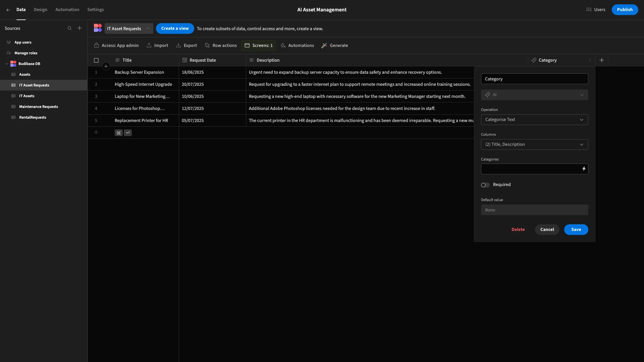644x362 pixels.
Task: Click Licenses for Photoshop title cell
Action: click(x=145, y=109)
